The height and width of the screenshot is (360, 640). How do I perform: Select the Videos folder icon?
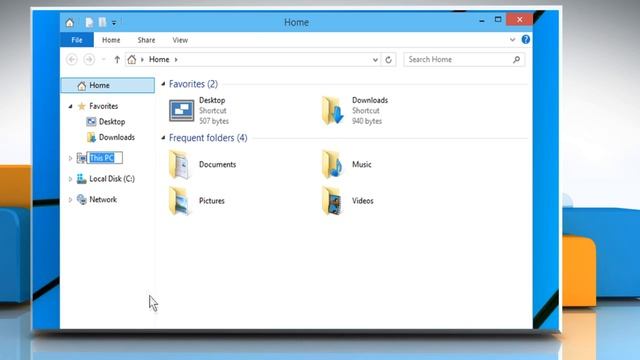point(332,201)
